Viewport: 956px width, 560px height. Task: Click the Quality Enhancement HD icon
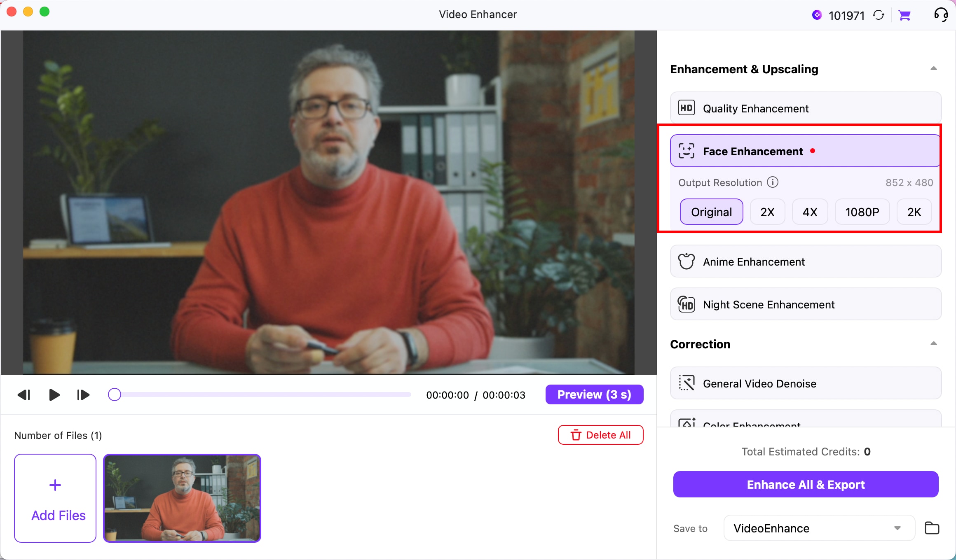click(x=687, y=108)
